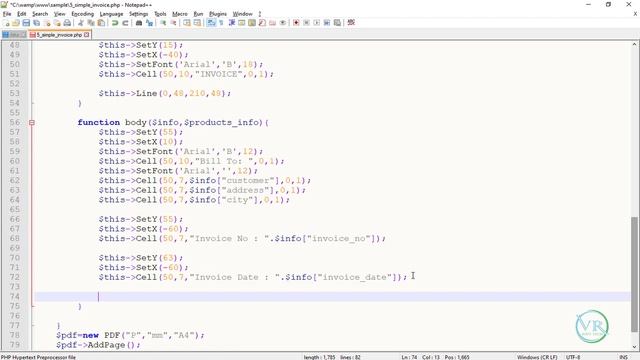Open the Encoding menu

82,14
